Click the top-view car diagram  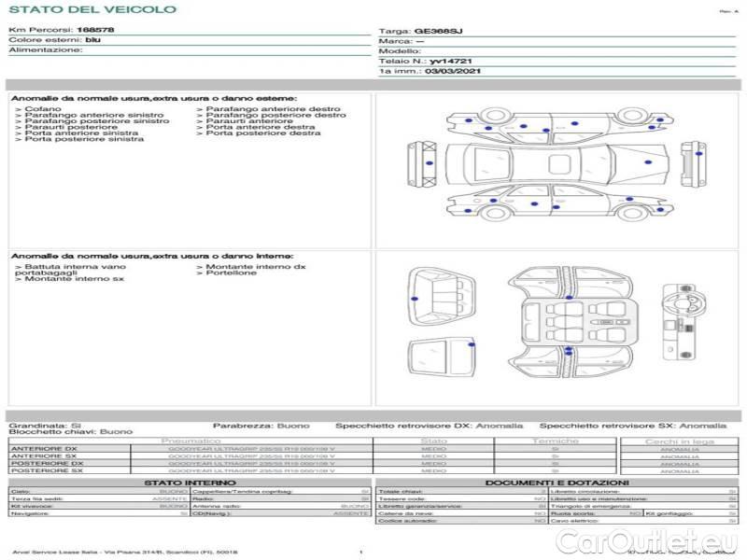point(557,164)
